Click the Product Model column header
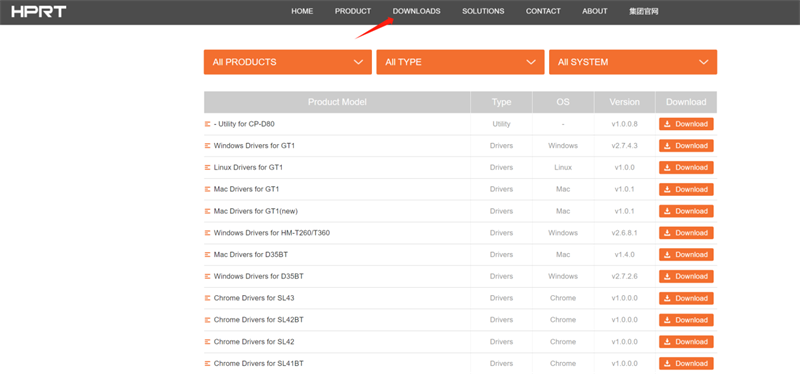800x374 pixels. 337,102
